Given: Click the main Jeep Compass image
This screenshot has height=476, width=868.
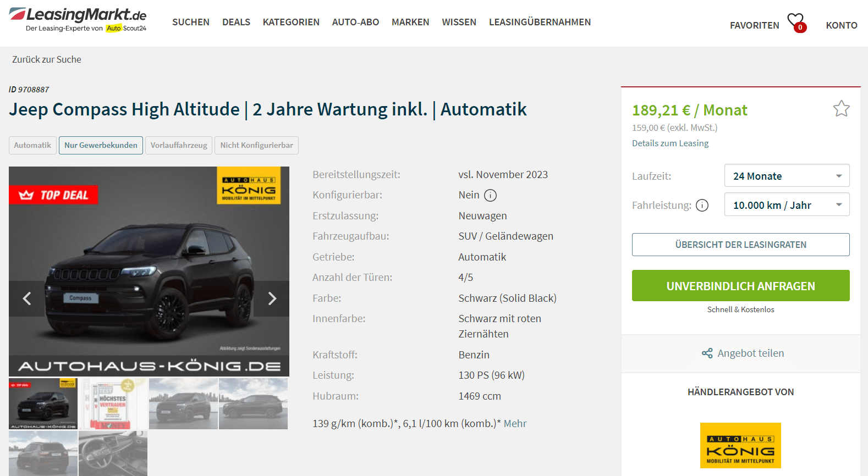Looking at the screenshot, I should point(149,272).
